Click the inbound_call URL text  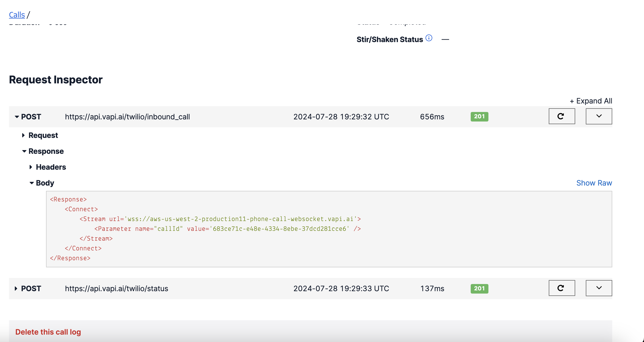(x=127, y=117)
